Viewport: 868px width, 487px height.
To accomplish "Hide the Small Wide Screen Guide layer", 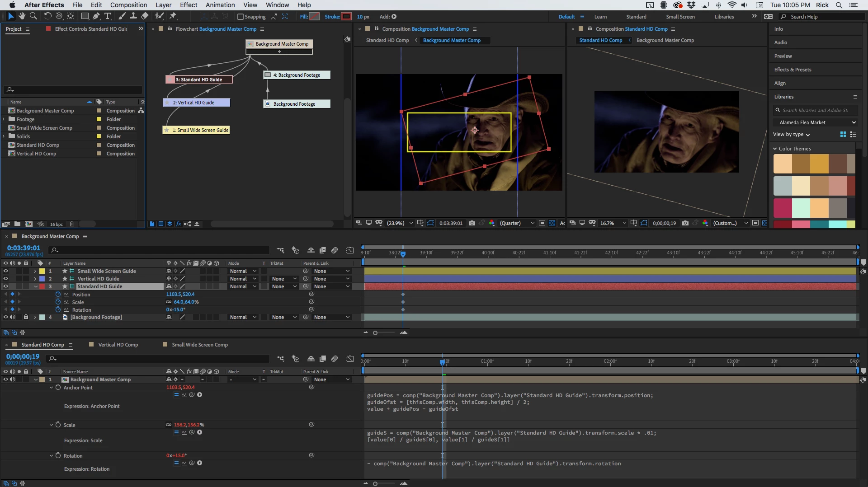I will point(6,271).
